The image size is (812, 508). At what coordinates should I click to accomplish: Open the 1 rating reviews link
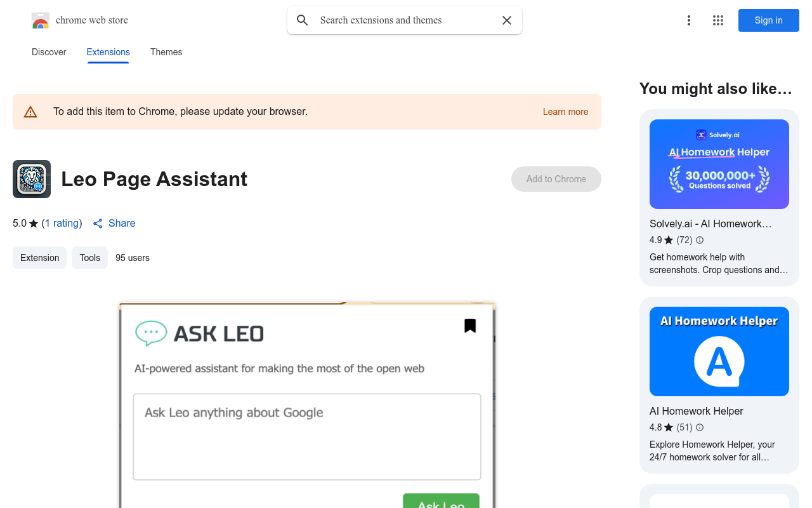(62, 223)
